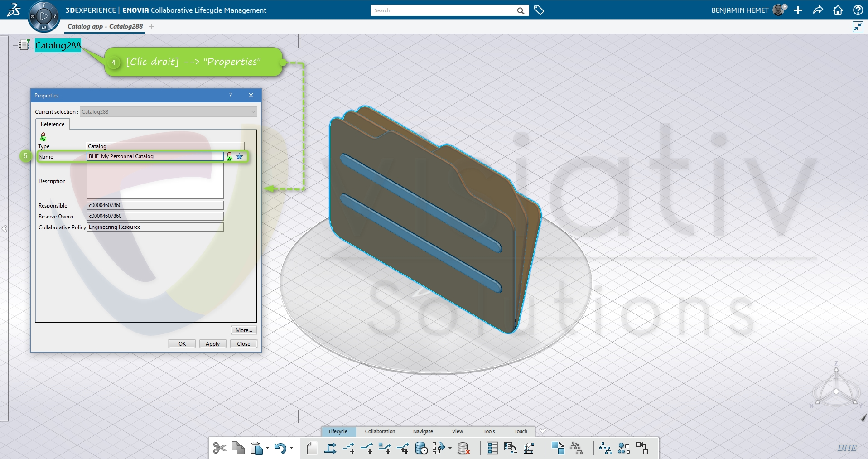The image size is (868, 459).
Task: Switch to the Collaboration toolbar tab
Action: click(380, 431)
